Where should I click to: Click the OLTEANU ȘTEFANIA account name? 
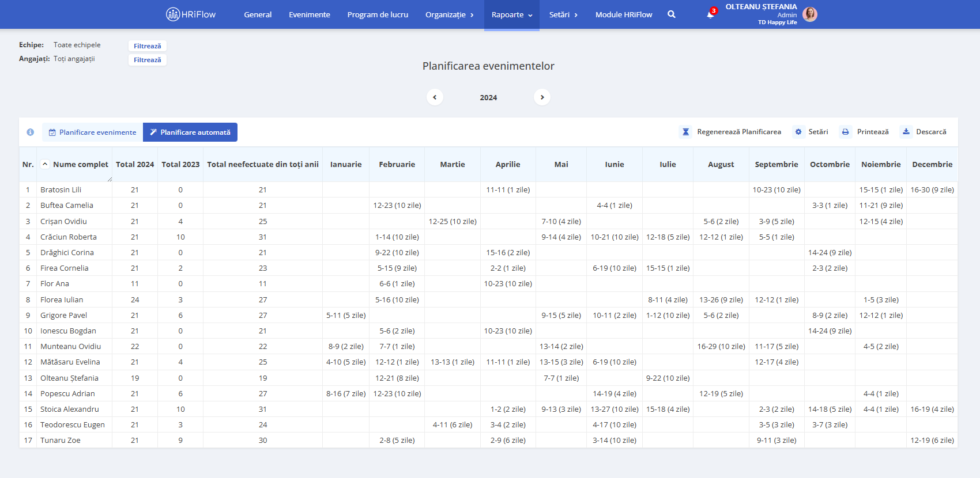(x=761, y=7)
